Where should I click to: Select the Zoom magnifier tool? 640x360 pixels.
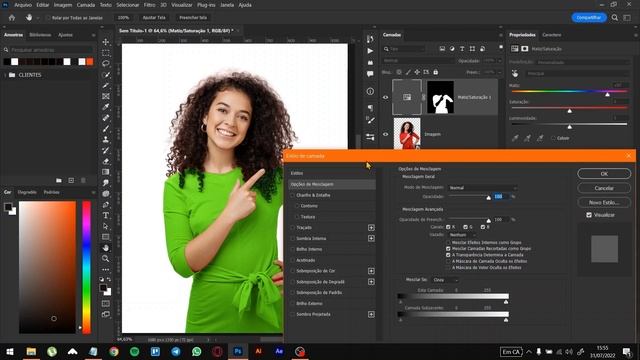point(106,259)
